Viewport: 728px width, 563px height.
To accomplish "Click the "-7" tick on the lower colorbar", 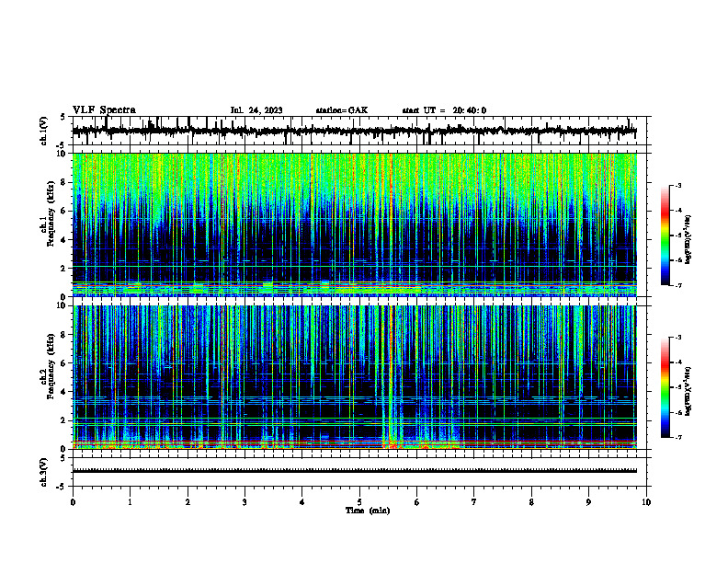I will [x=678, y=438].
